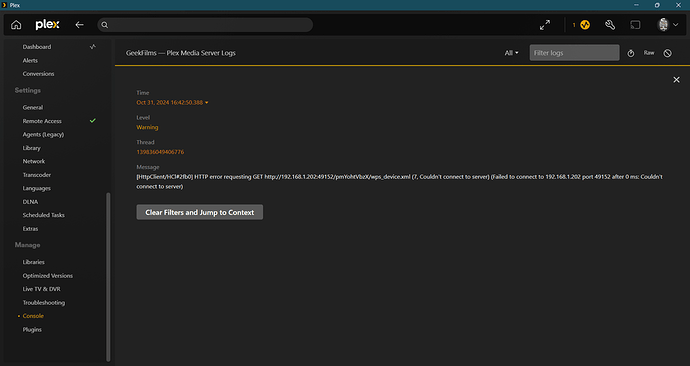
Task: Click the sidebar vertical scrollbar
Action: click(x=108, y=277)
